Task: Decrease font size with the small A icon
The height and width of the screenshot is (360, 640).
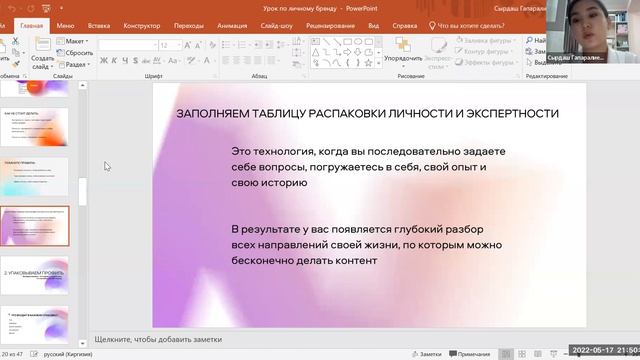Action: tap(198, 45)
